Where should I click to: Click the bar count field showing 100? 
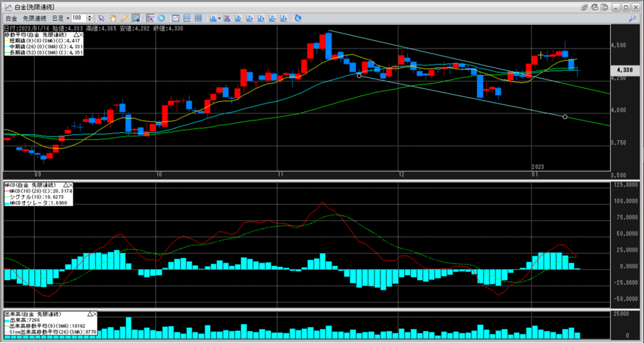tap(78, 18)
